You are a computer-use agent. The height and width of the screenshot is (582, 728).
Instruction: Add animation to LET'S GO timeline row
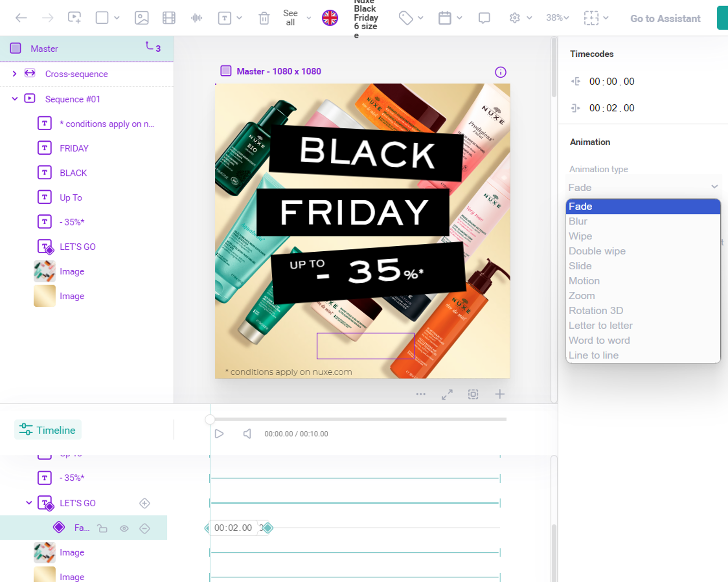pyautogui.click(x=145, y=503)
